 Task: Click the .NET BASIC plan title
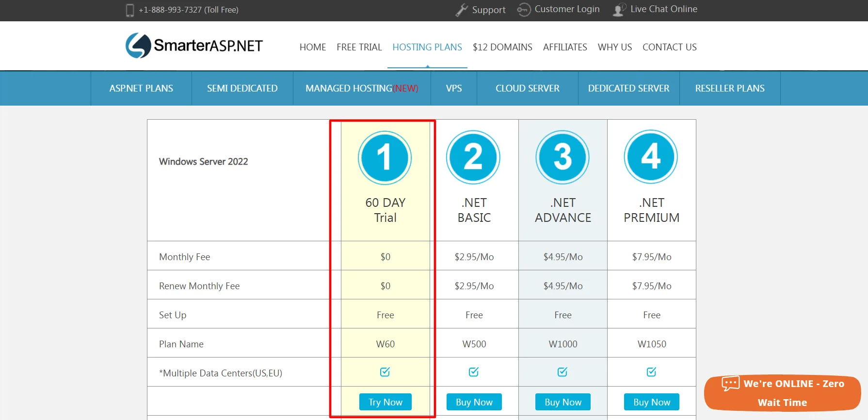click(474, 210)
